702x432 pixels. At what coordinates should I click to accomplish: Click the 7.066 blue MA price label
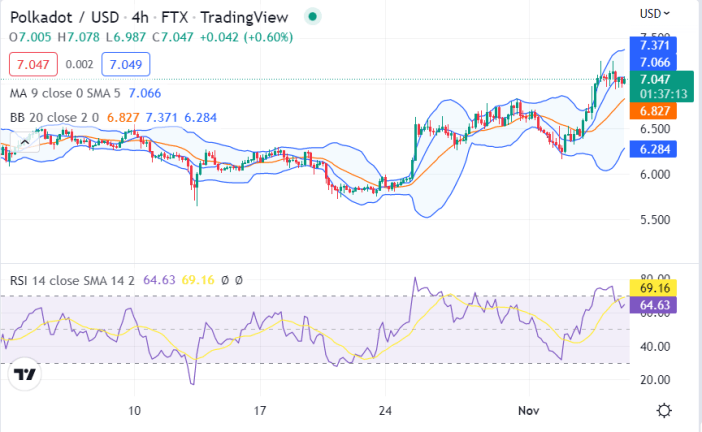pos(653,62)
